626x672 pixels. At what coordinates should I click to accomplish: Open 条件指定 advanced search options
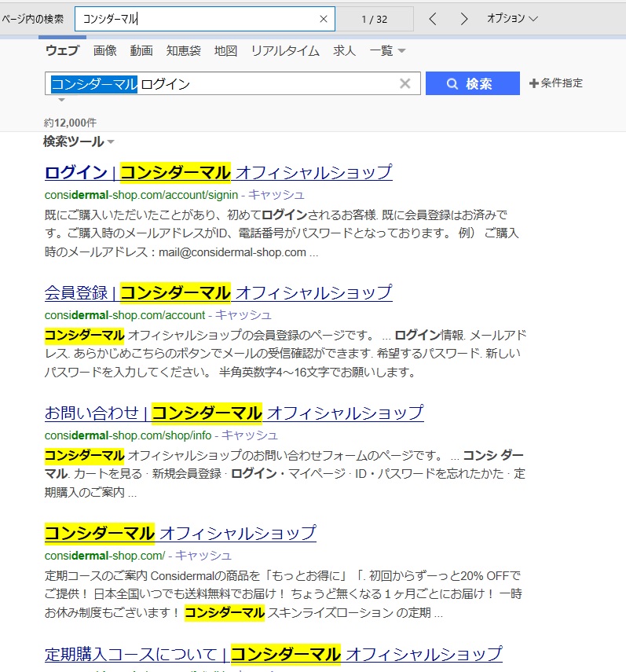(x=556, y=83)
